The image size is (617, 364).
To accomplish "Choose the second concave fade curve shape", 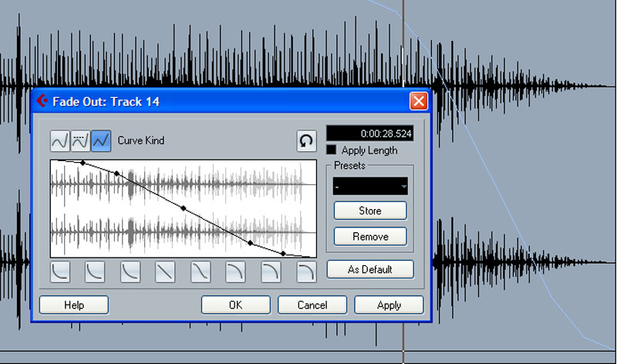I will (x=95, y=272).
